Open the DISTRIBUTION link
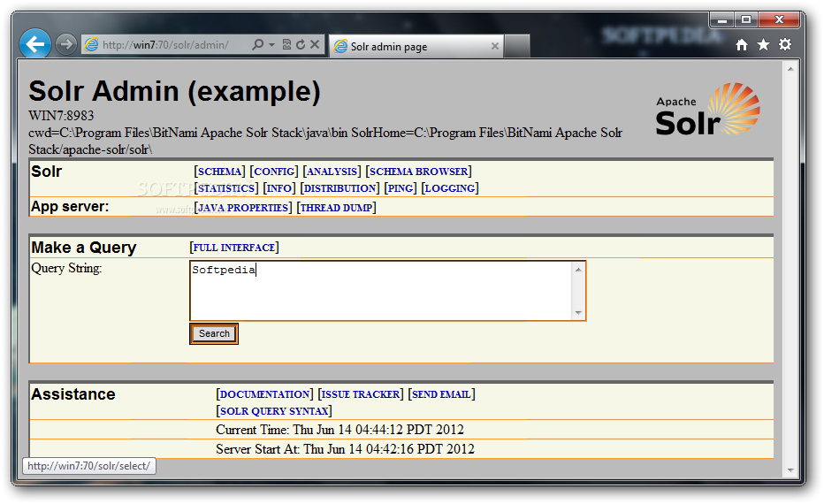The image size is (824, 504). click(x=340, y=188)
